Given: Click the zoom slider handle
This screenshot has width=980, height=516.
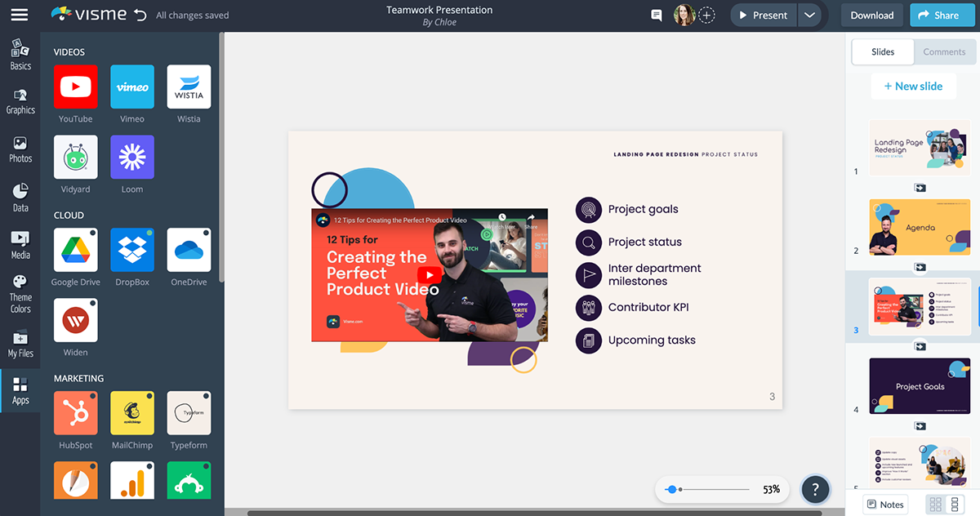Looking at the screenshot, I should [671, 489].
